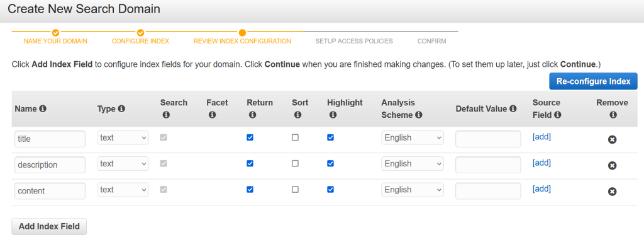Add source field for description
Viewport: 644px width, 242px height.
coord(541,163)
